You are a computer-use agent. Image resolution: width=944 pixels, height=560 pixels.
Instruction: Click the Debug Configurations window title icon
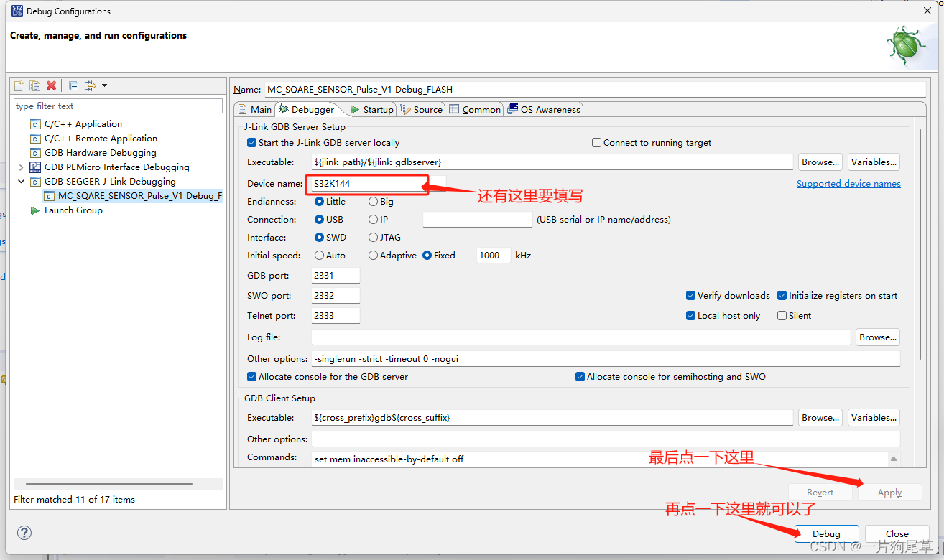pyautogui.click(x=17, y=11)
